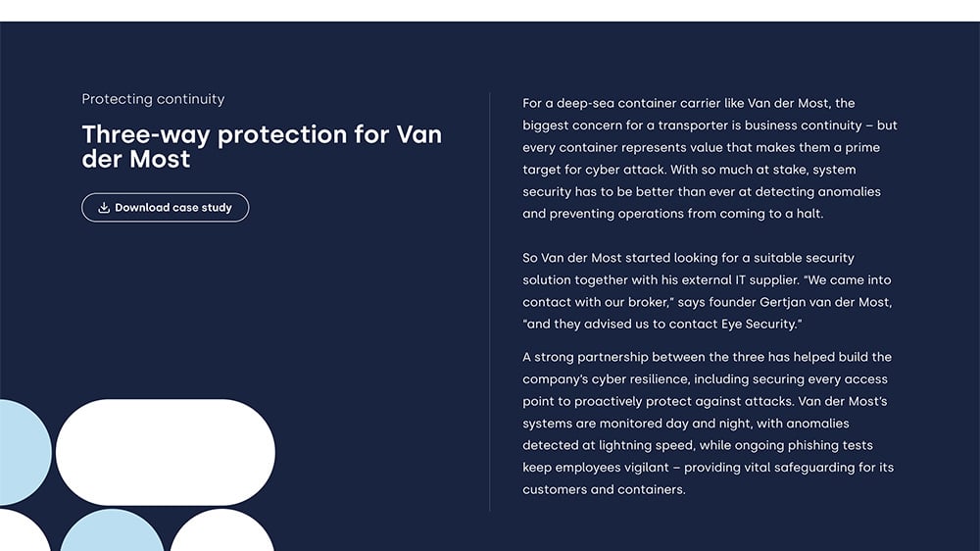Viewport: 980px width, 551px height.
Task: Select the "Three-way protection for Van der Most" heading
Action: tap(262, 146)
